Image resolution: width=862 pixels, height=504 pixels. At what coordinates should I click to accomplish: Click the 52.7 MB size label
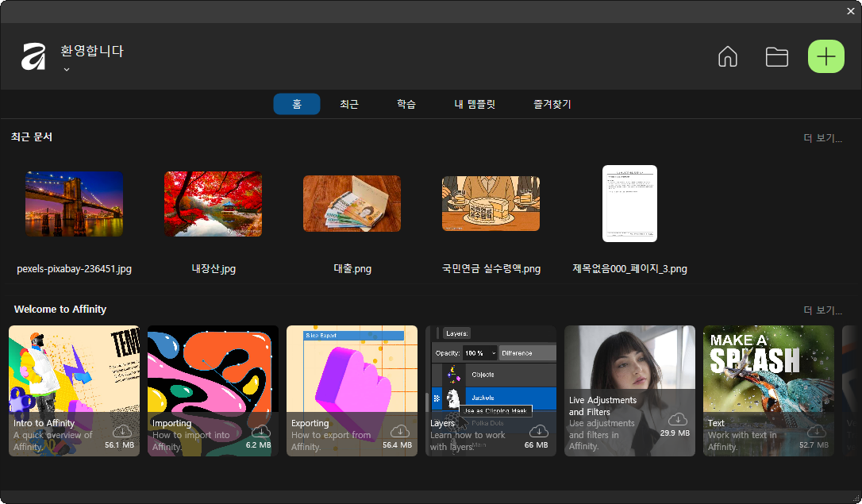pos(814,445)
